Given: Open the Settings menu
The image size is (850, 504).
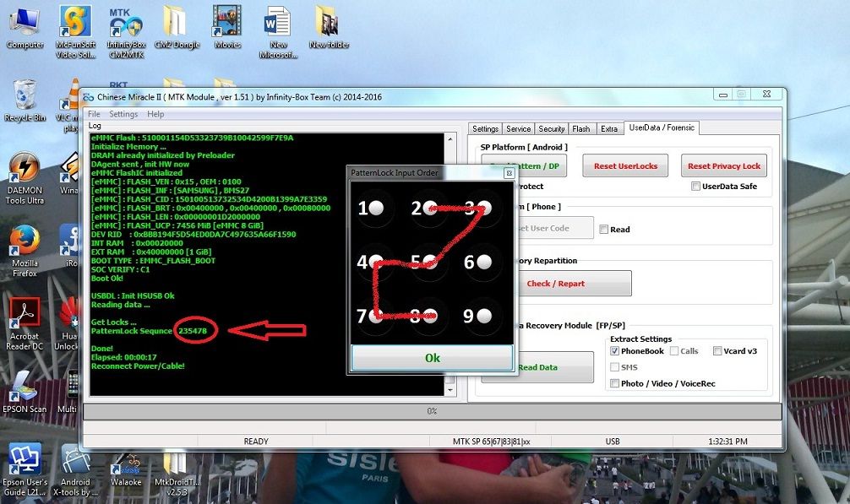Looking at the screenshot, I should [123, 114].
